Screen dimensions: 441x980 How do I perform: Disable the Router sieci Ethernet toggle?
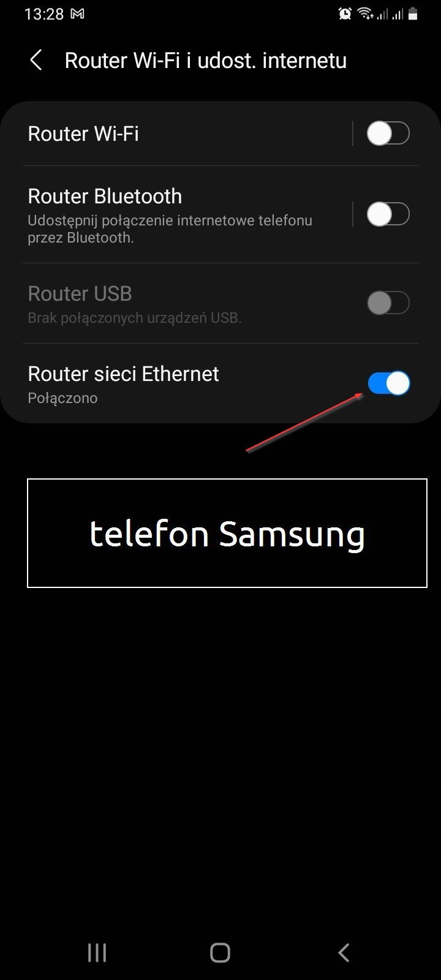pyautogui.click(x=388, y=383)
